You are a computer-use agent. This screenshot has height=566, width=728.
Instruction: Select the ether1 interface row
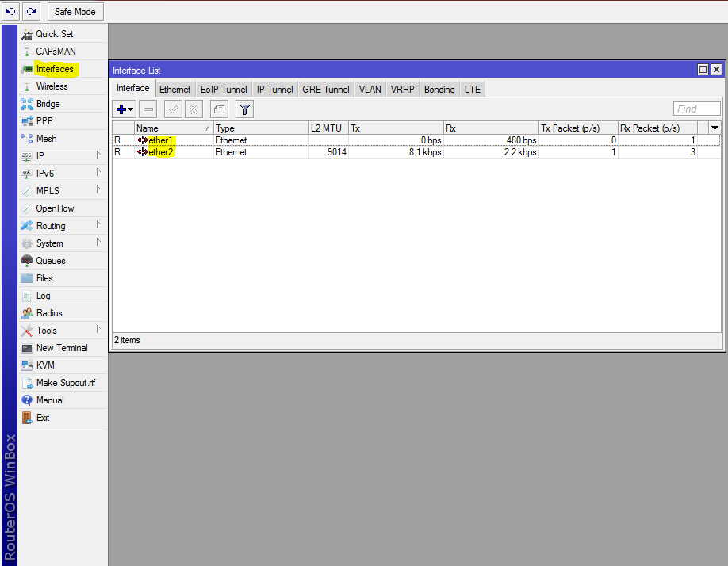416,140
